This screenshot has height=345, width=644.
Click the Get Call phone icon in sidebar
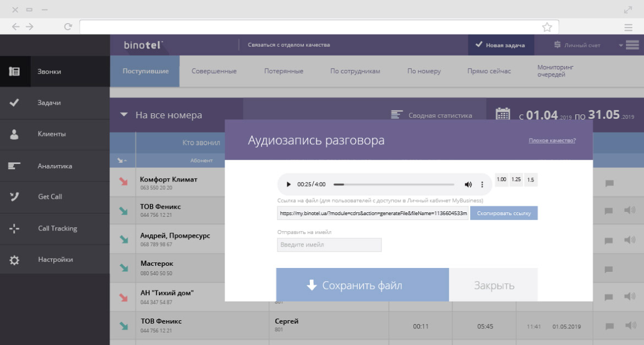click(15, 196)
